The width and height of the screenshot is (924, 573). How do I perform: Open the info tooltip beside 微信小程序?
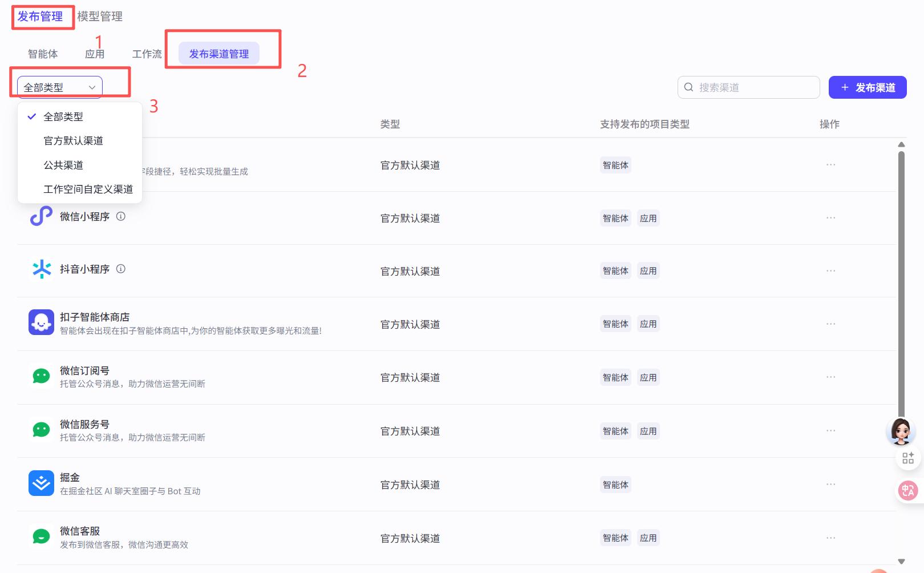[120, 216]
